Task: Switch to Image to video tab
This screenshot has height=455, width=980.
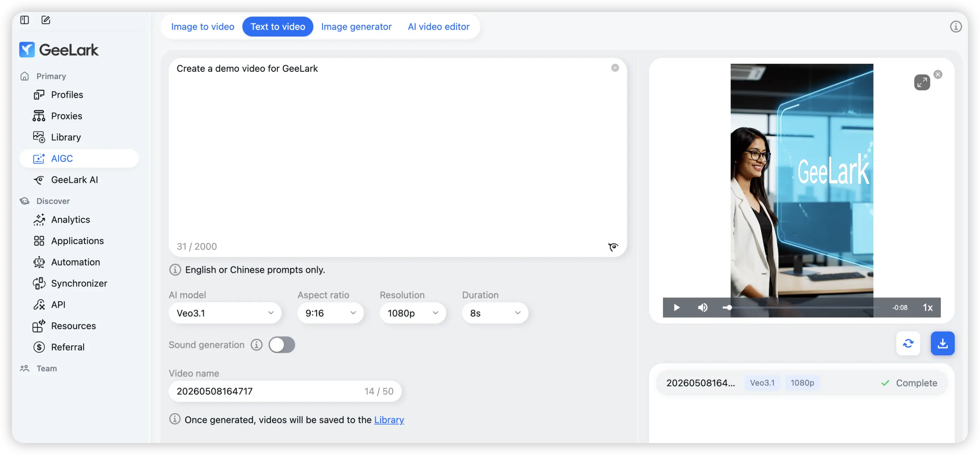Action: pyautogui.click(x=202, y=27)
